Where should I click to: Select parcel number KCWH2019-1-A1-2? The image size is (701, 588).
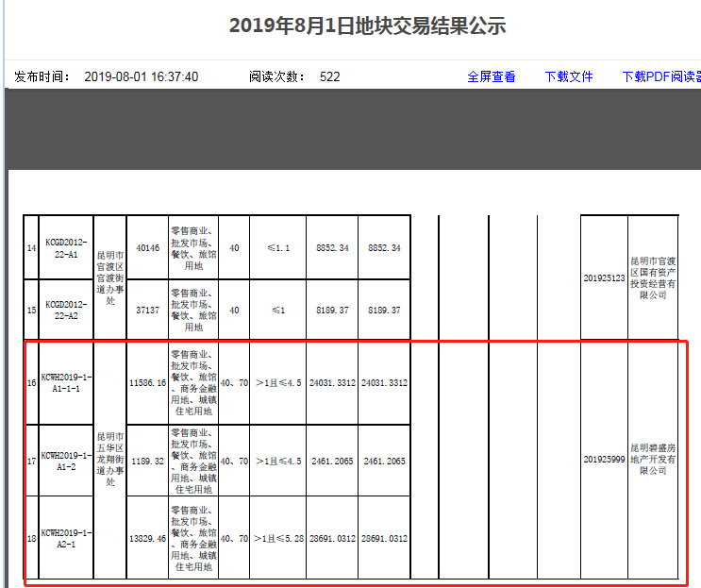point(66,461)
